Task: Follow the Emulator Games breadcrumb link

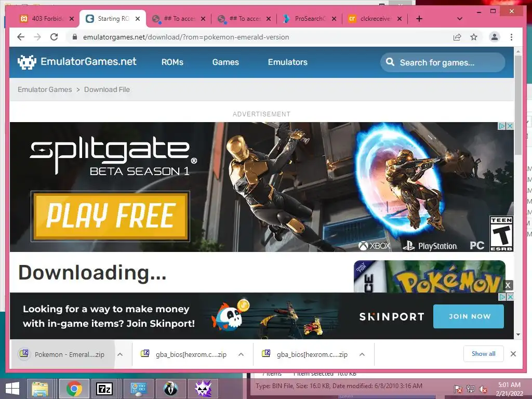Action: 45,89
